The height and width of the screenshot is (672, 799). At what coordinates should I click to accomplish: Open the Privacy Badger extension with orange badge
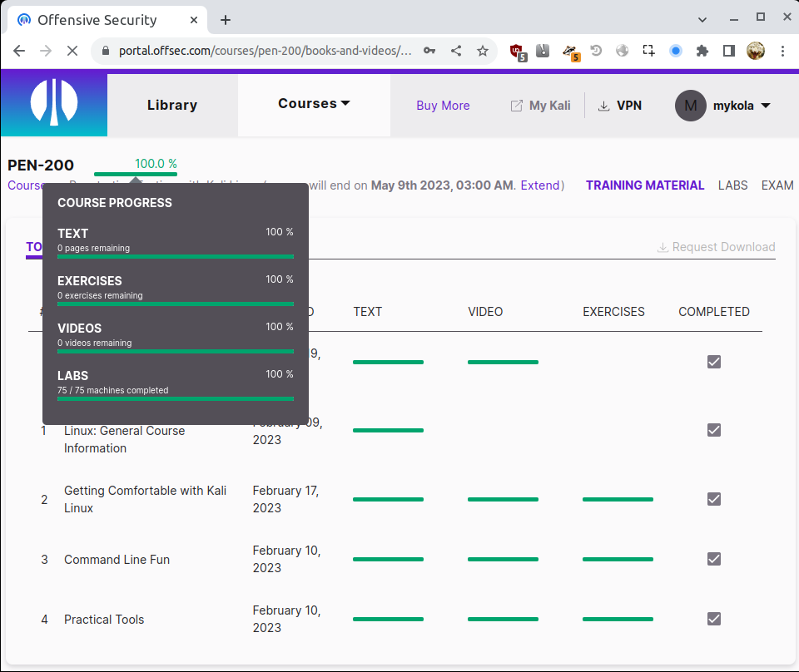pos(570,52)
